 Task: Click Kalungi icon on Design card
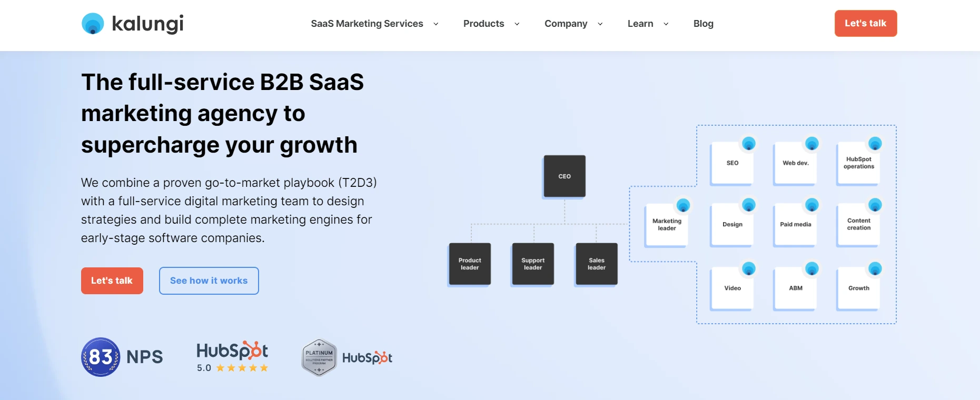[749, 205]
